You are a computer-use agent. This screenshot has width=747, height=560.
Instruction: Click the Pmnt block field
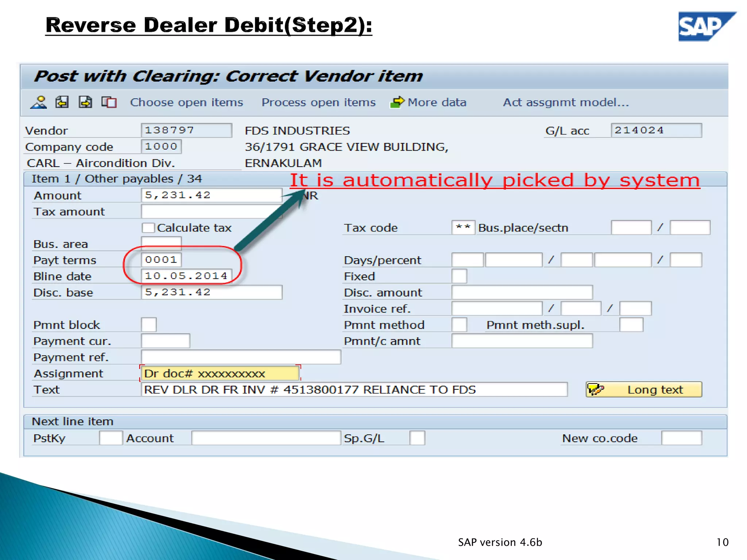(149, 324)
